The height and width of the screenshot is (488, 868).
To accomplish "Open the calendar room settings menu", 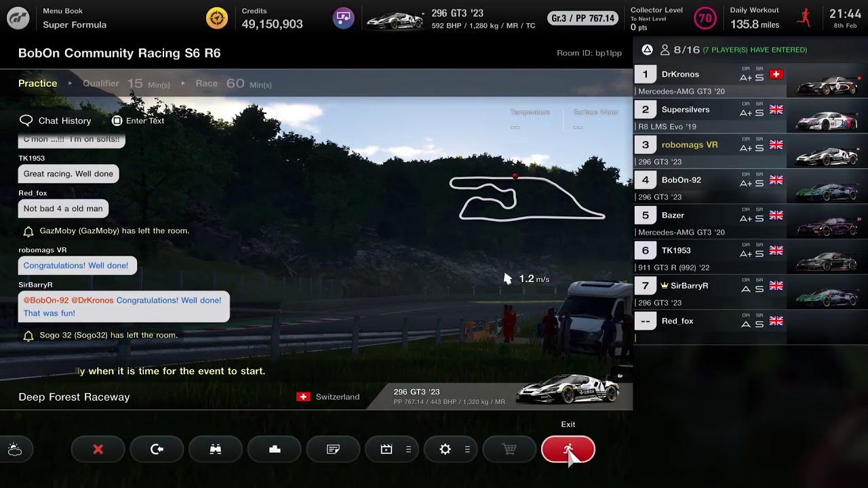I will tap(392, 449).
